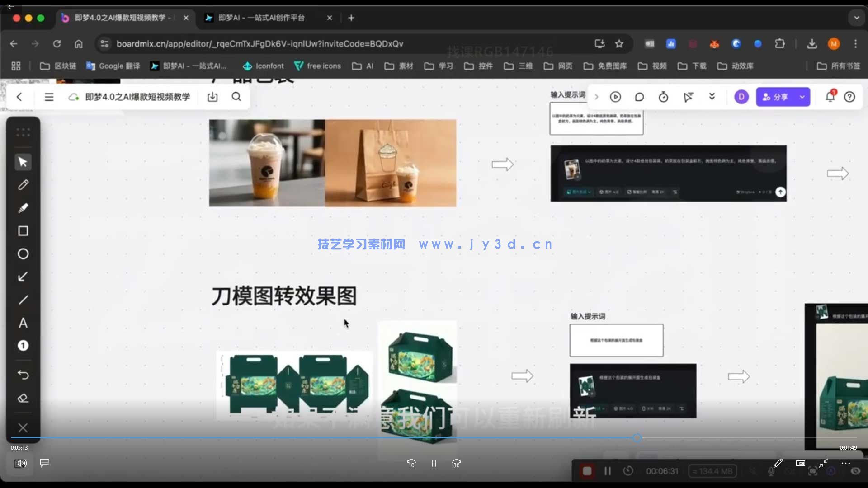
Task: Click the timer icon in boardmix toolbar
Action: tap(663, 97)
